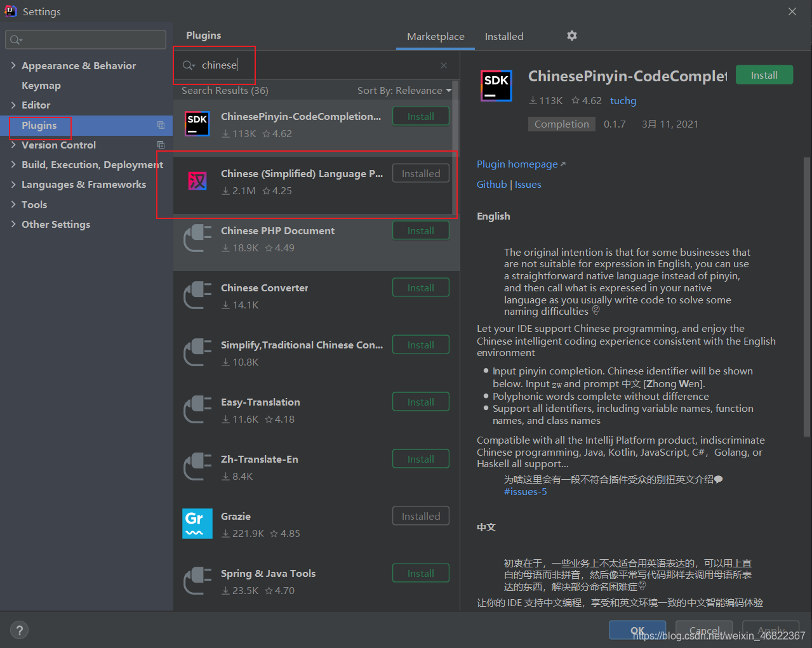Open the Github link
Viewport: 812px width, 648px height.
pyautogui.click(x=492, y=185)
